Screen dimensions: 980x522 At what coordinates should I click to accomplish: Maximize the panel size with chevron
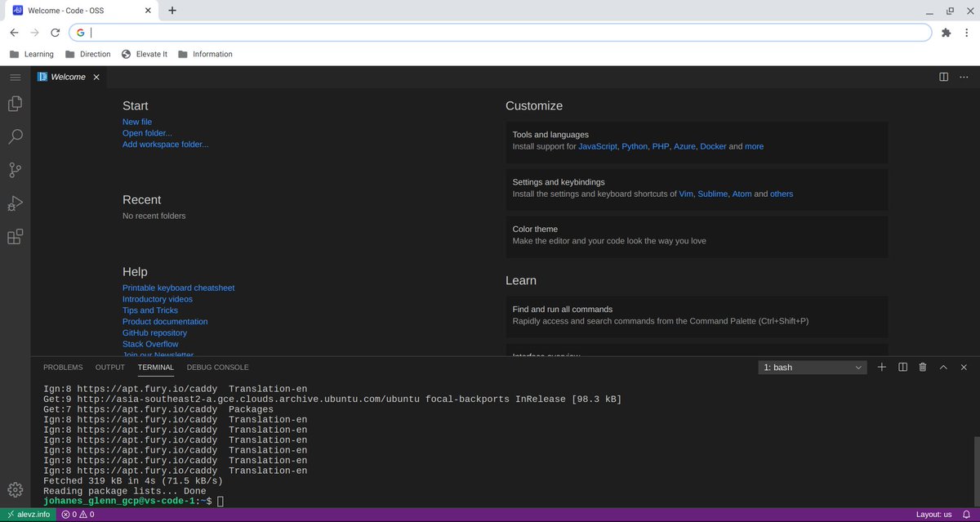click(943, 368)
